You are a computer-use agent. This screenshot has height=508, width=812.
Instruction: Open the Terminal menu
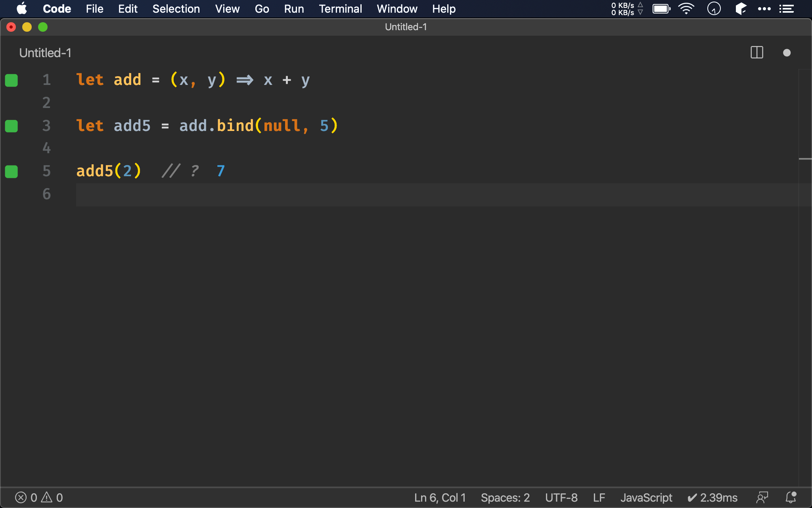tap(340, 9)
